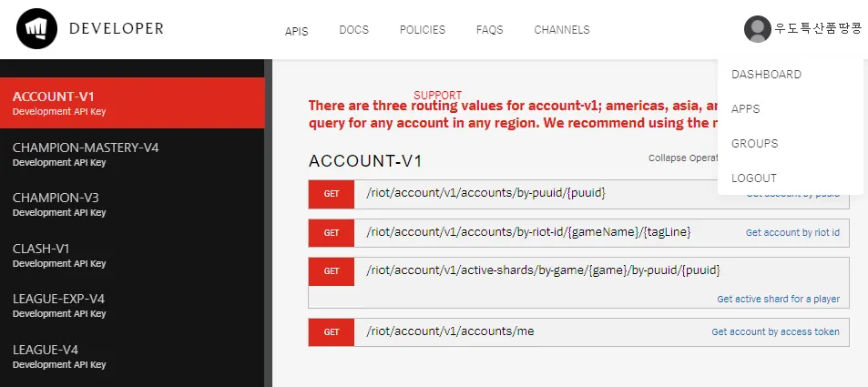
Task: Open the accounts/by-riot-id/{gameName}/{tagLine} endpoint path
Action: (528, 232)
